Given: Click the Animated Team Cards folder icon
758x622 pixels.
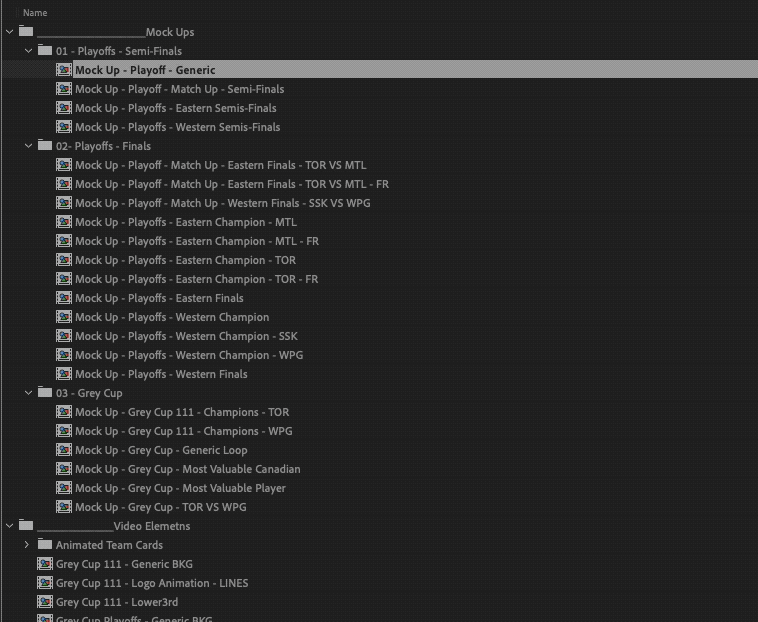Looking at the screenshot, I should (x=45, y=544).
